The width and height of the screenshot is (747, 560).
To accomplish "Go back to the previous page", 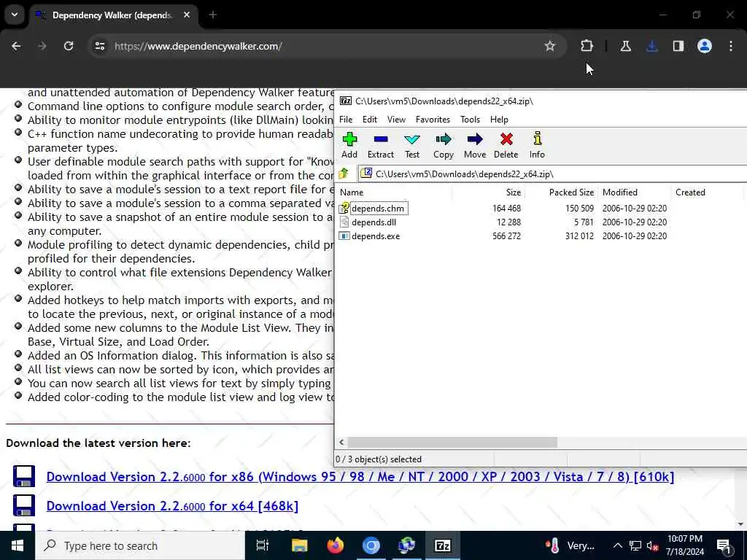I will (16, 46).
